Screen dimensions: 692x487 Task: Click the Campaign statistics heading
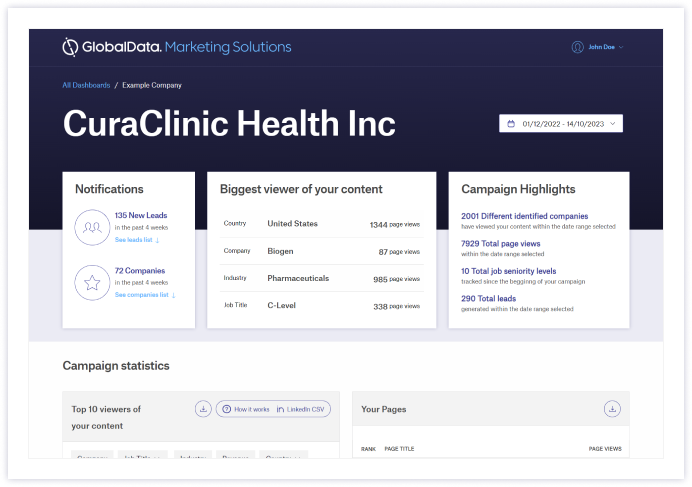tap(116, 366)
